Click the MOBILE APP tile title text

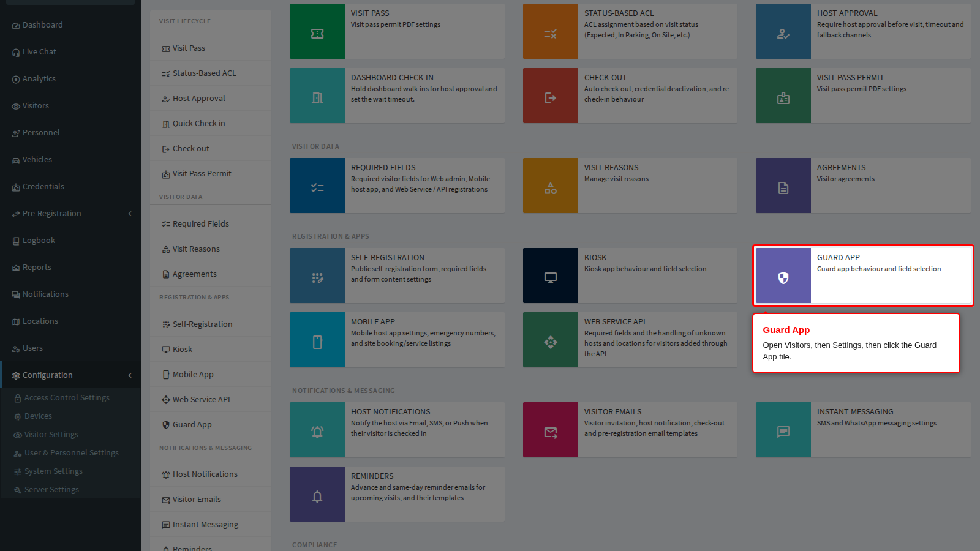[373, 322]
